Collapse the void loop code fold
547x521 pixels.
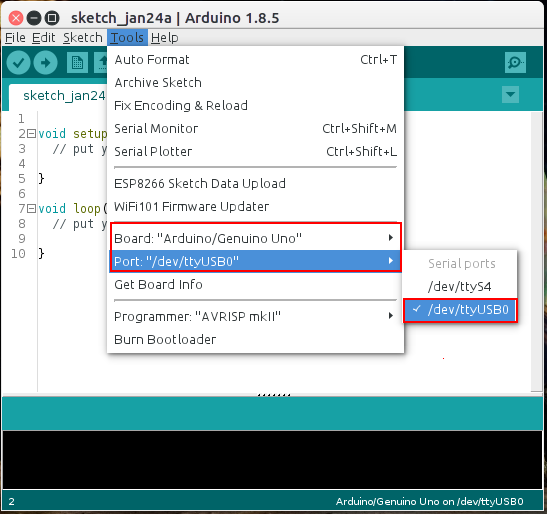coord(31,209)
